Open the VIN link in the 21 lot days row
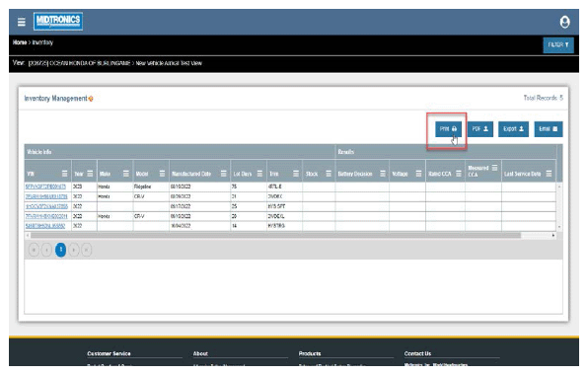 [x=46, y=196]
